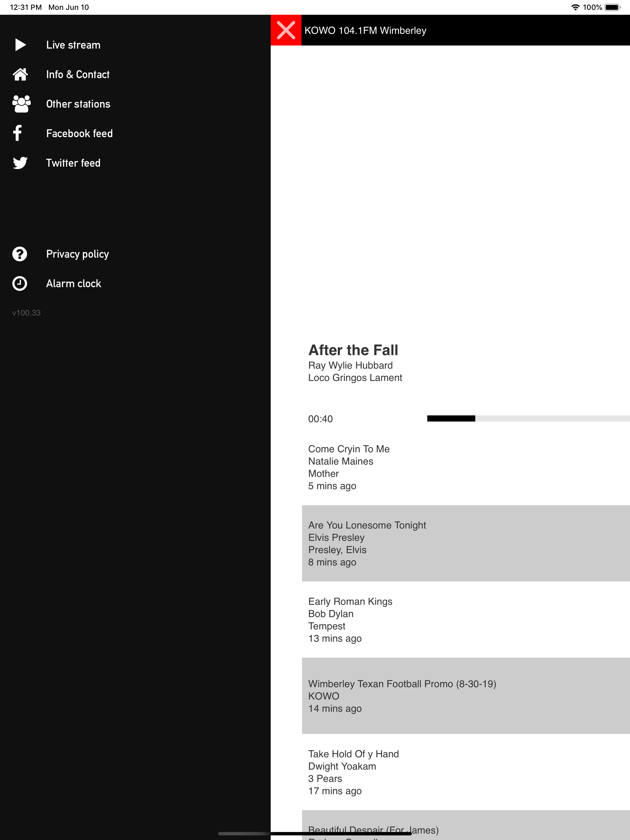Screen dimensions: 630x840
Task: Click the clock icon for Alarm clock
Action: tap(20, 284)
